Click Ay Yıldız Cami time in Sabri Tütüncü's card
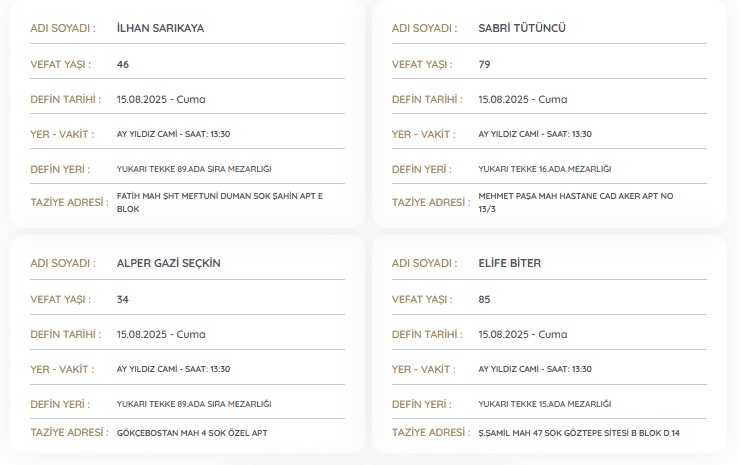Screen dimensions: 739x465 point(535,134)
